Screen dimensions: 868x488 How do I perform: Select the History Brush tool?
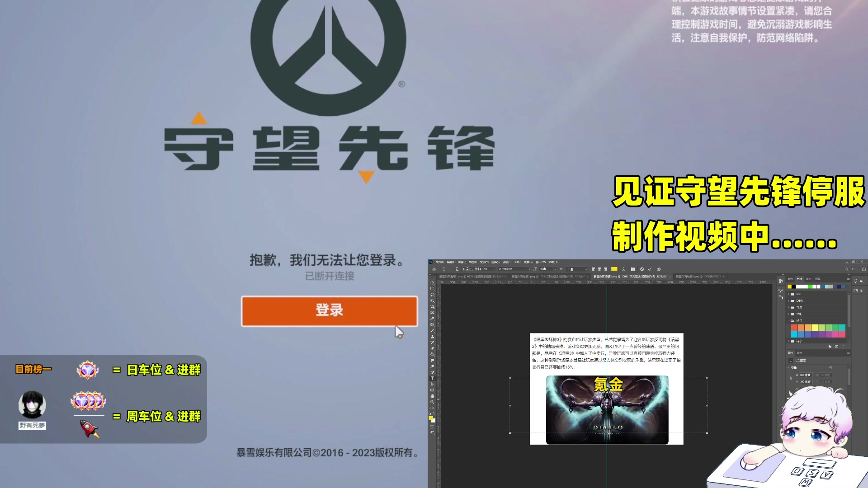pyautogui.click(x=432, y=343)
